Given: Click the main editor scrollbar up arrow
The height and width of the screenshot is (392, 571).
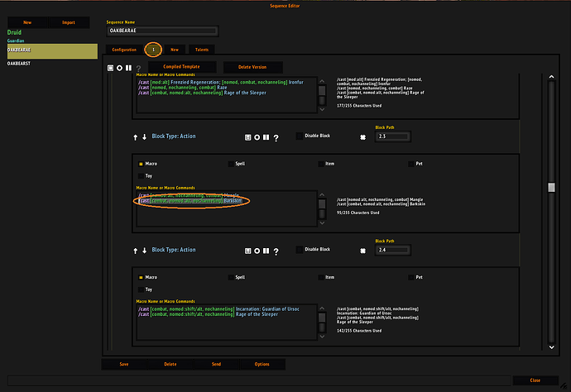Looking at the screenshot, I should (x=551, y=77).
